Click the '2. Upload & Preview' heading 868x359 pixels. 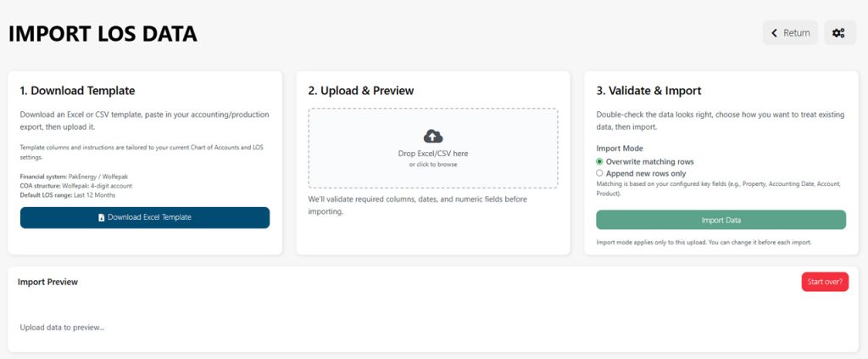[x=361, y=90]
